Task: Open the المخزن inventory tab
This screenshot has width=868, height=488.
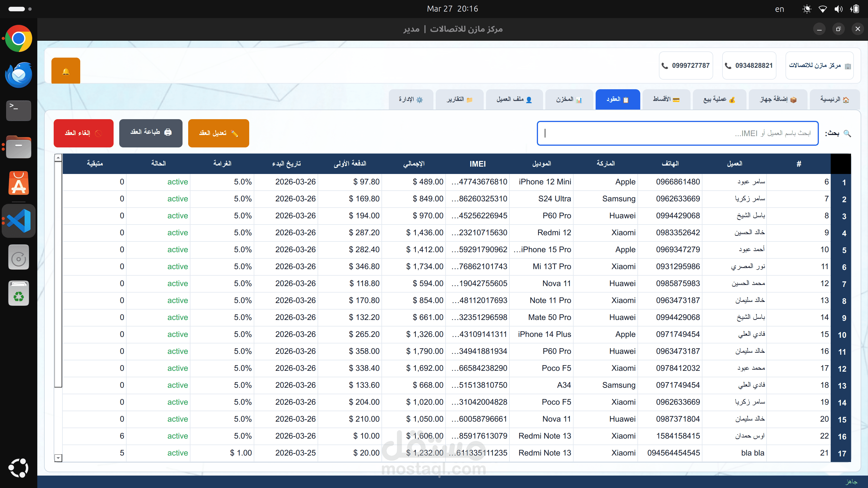Action: pos(569,99)
